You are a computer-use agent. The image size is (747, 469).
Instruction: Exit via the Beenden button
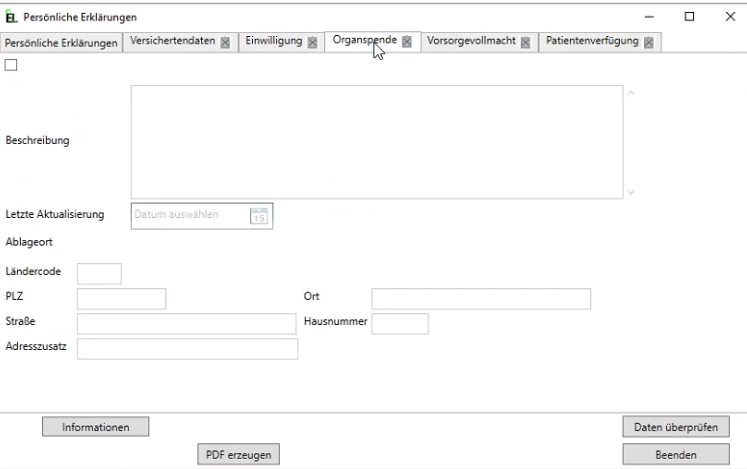coord(675,454)
